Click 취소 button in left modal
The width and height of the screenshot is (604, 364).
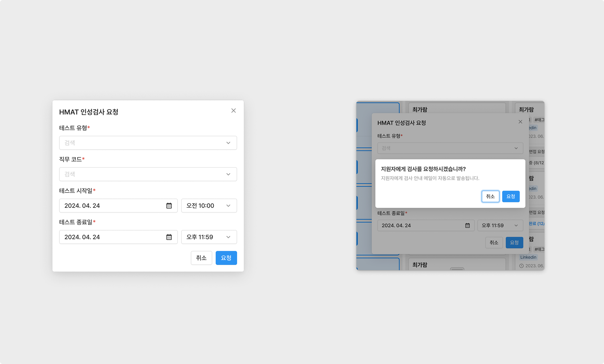tap(201, 258)
